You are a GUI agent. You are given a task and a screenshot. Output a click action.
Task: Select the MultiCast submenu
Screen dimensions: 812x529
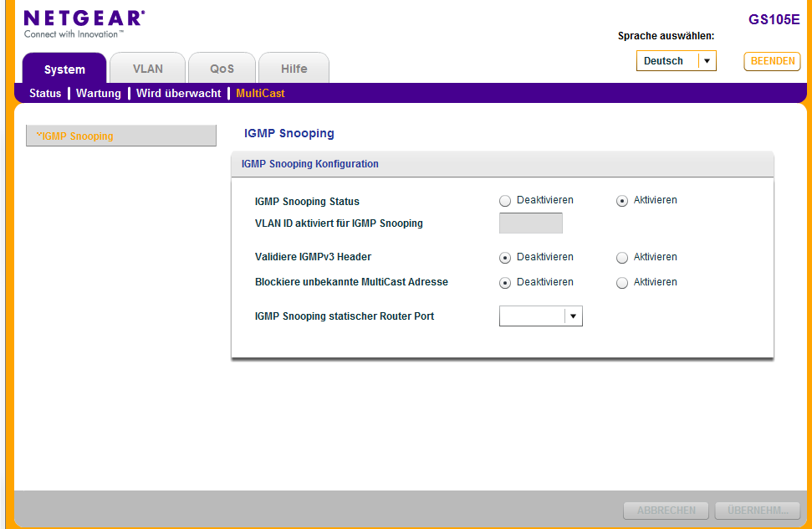(260, 94)
